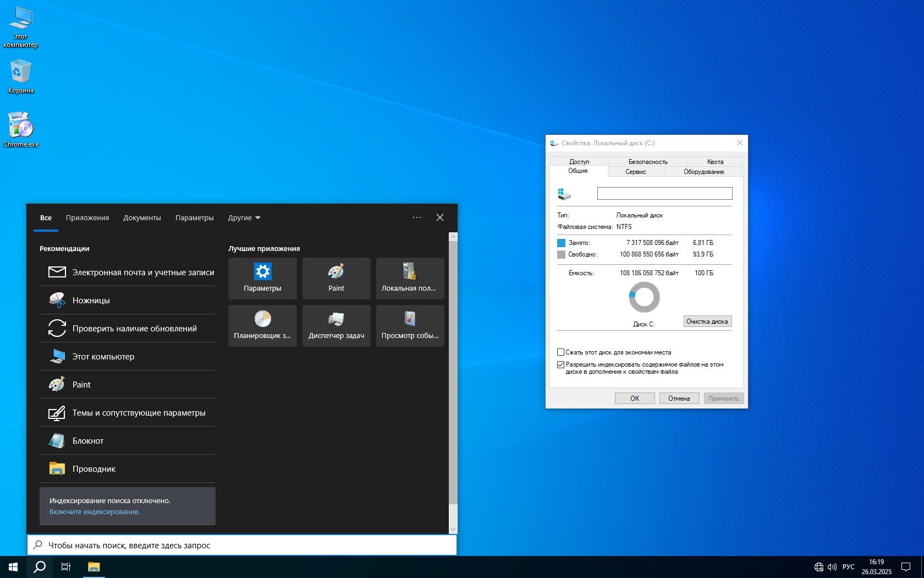Switch to the Безопасность tab

coord(648,162)
